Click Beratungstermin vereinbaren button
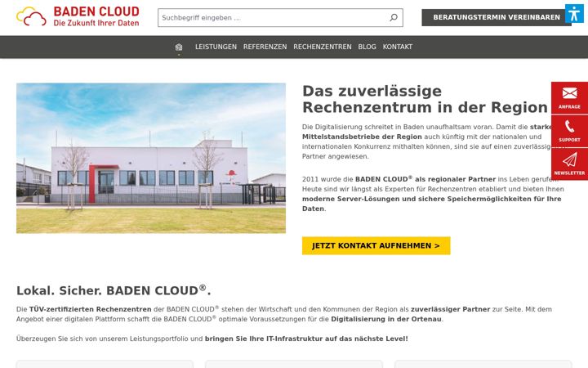Screen dimensions: 588x368 pos(497,17)
